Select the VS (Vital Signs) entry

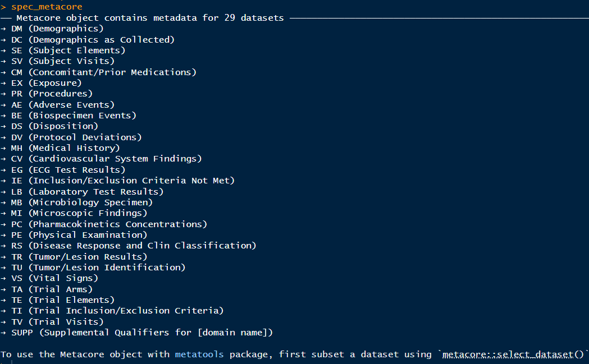[54, 278]
